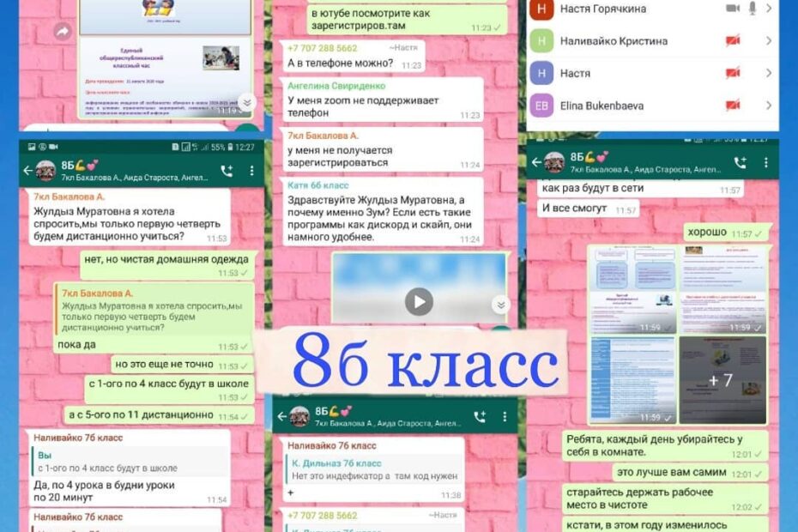Viewport: 798px width, 532px height.
Task: Expand chevron in the plain "Настя" participant row
Action: pyautogui.click(x=769, y=73)
